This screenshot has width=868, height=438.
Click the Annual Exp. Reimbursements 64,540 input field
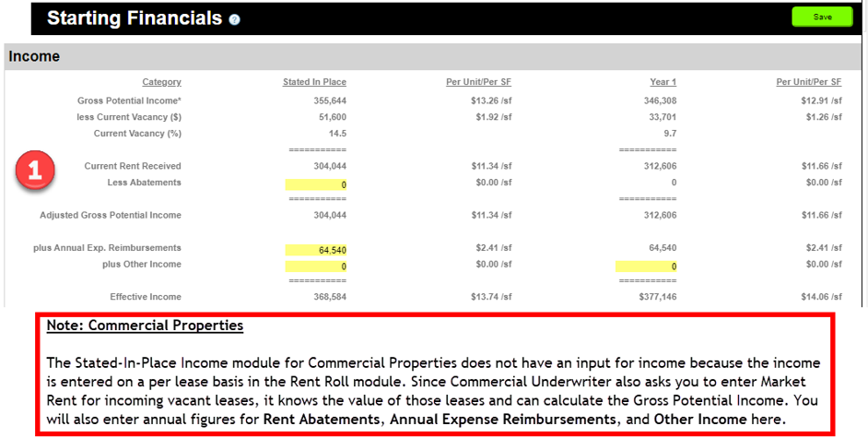(x=316, y=249)
